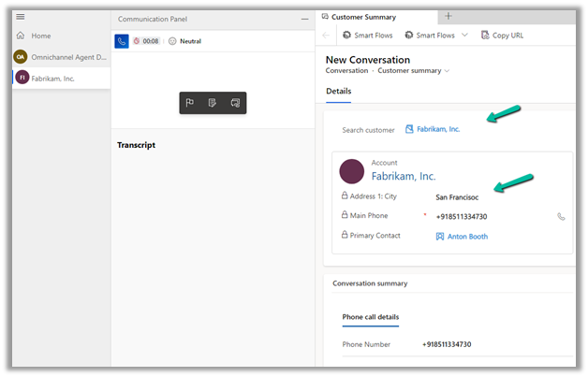Click Copy URL in the command bar
588x377 pixels.
coord(502,36)
